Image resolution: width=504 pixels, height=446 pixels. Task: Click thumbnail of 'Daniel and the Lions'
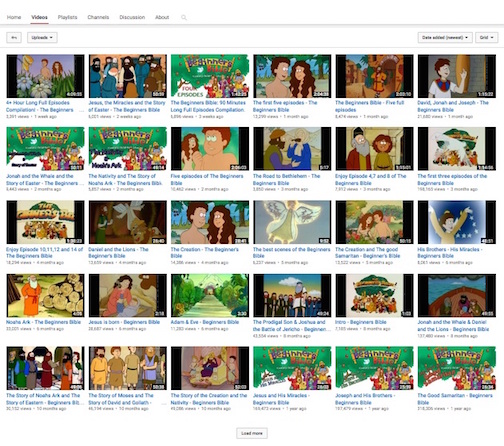128,222
